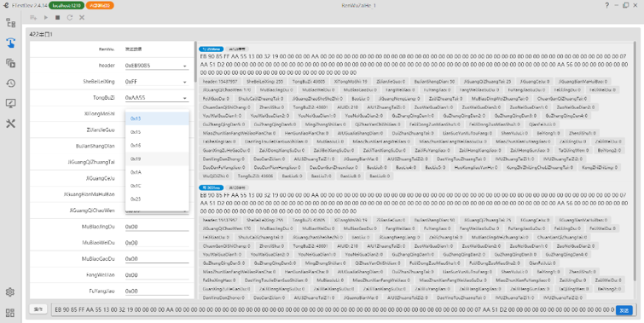
Task: Select the hand-touch manual operation sidebar icon
Action: click(11, 43)
